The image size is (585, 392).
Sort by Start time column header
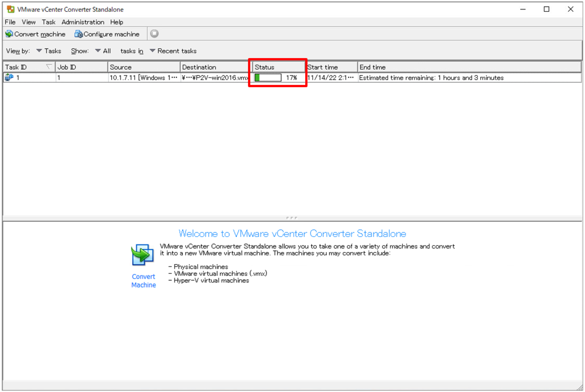click(331, 67)
